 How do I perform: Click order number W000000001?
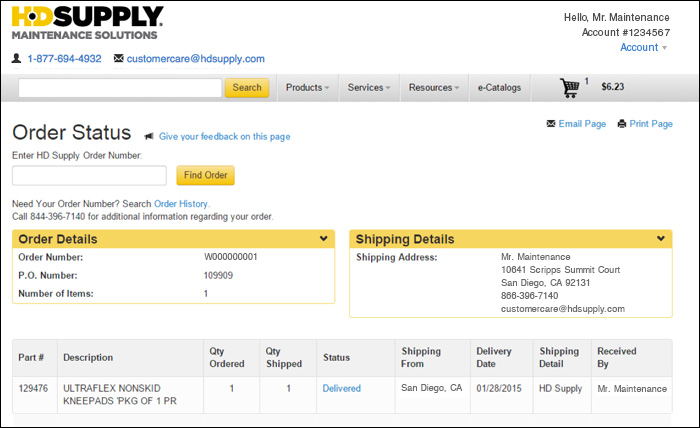(231, 257)
